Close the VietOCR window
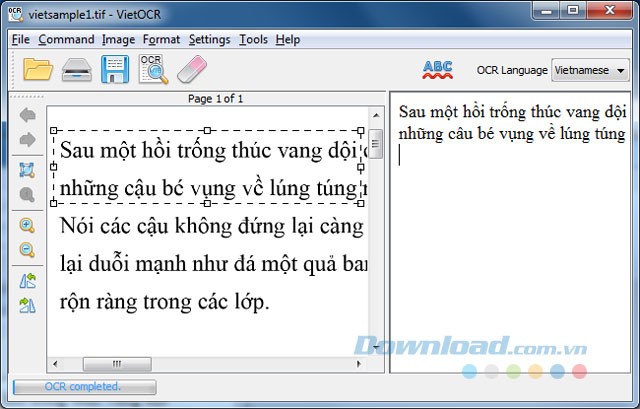 point(610,11)
